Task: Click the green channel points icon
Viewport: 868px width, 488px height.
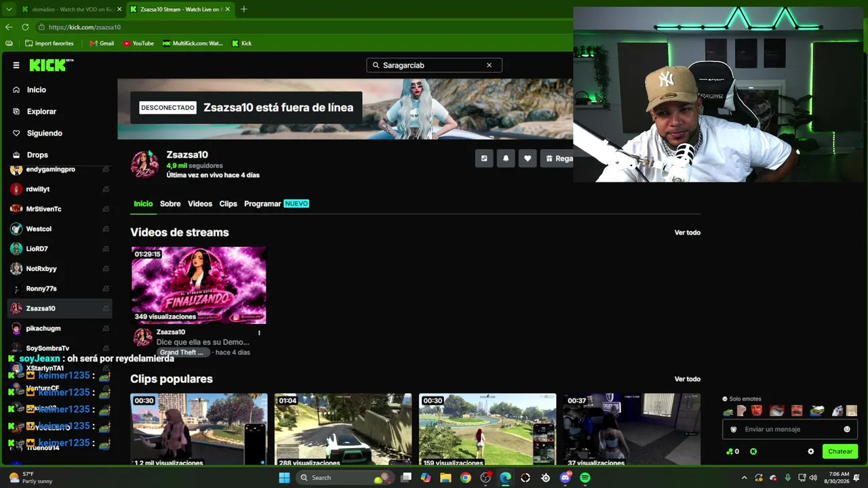Action: point(730,451)
